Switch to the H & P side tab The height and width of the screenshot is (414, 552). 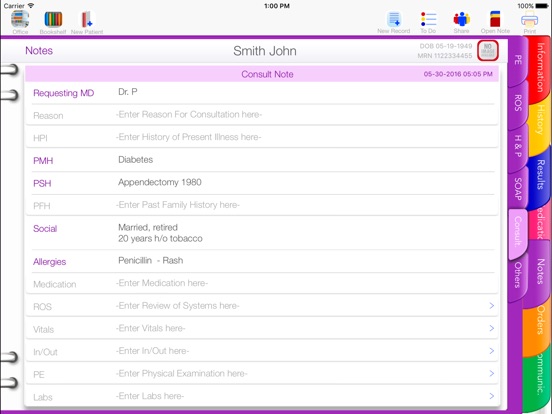click(518, 146)
